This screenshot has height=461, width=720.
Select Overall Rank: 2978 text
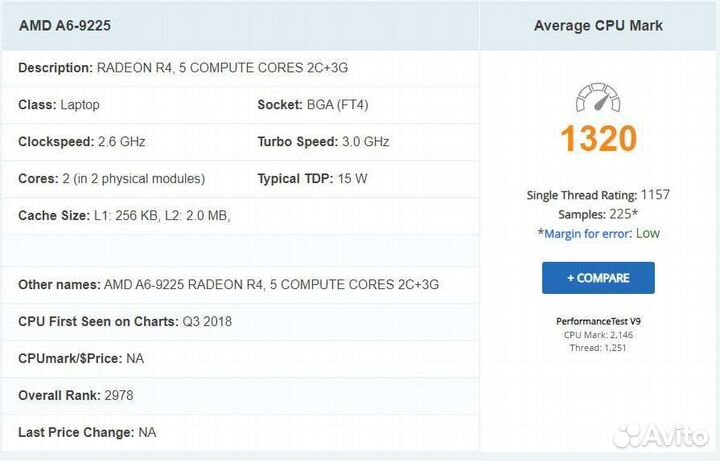[x=76, y=395]
